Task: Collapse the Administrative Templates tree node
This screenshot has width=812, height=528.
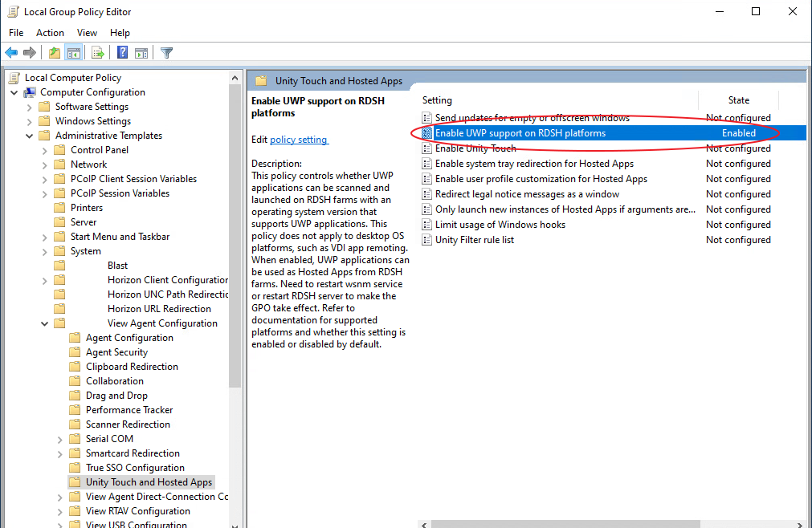Action: pyautogui.click(x=31, y=136)
